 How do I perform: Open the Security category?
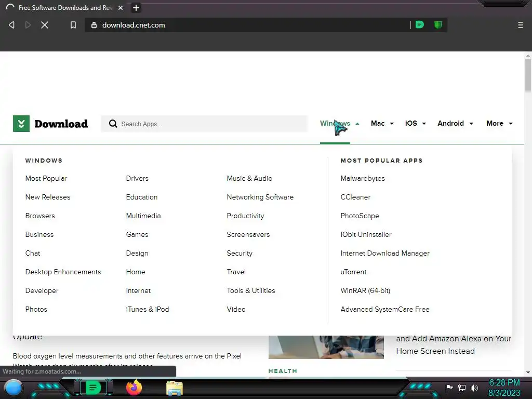(x=240, y=254)
